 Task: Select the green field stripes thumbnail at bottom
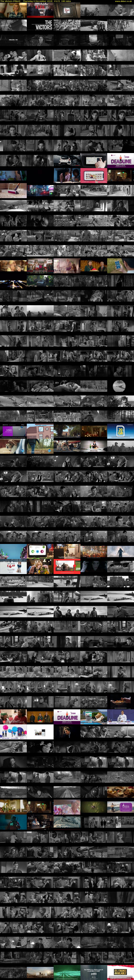(x=67, y=972)
